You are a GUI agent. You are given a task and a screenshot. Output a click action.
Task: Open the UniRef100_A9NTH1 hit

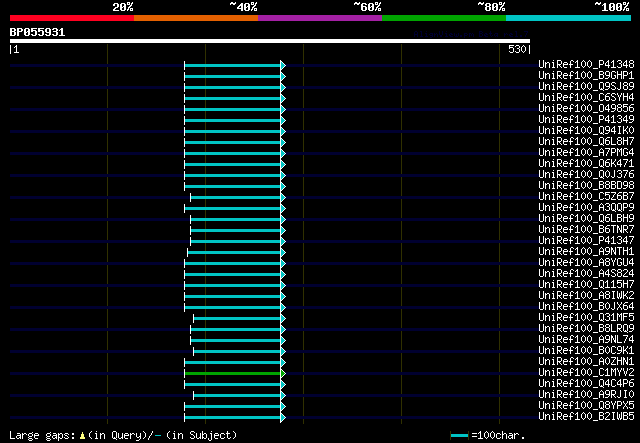coord(586,252)
